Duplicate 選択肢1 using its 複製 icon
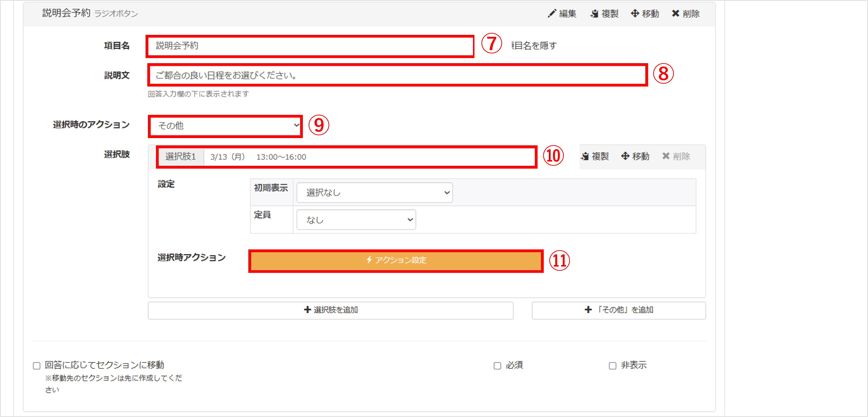Viewport: 868px width, 417px height. pyautogui.click(x=585, y=156)
